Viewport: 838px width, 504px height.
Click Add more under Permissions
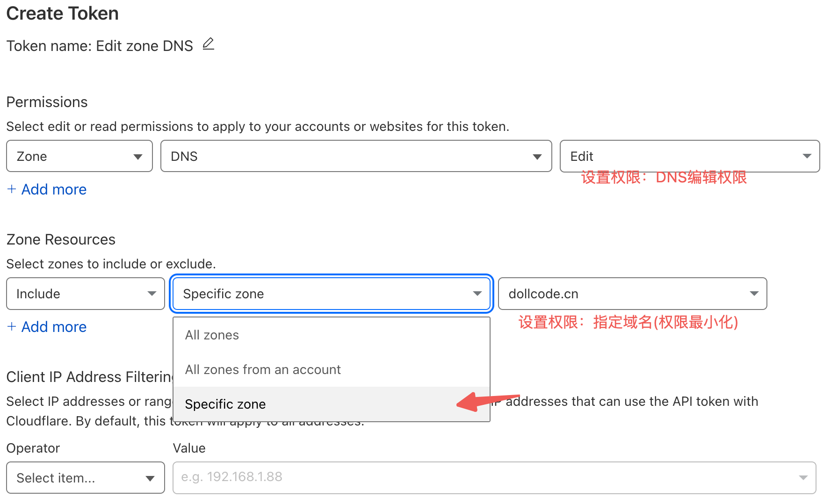[54, 189]
